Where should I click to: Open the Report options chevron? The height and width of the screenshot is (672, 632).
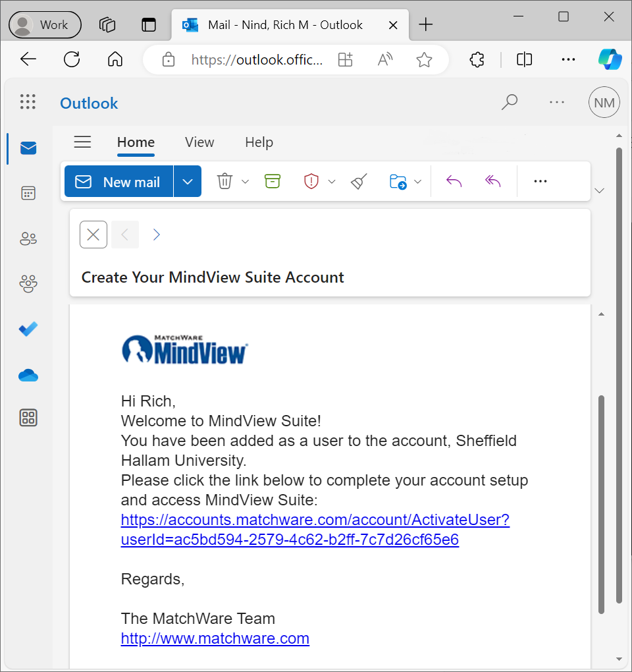tap(332, 181)
